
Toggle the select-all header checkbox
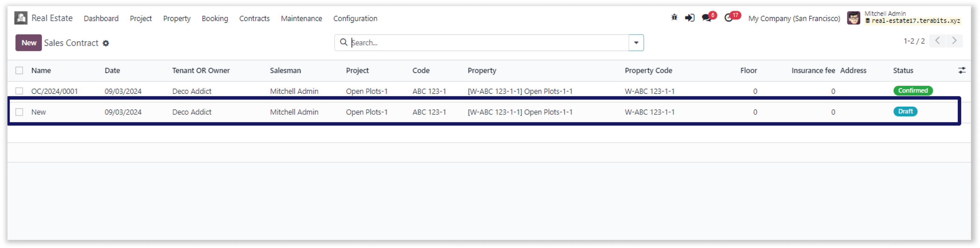click(19, 70)
